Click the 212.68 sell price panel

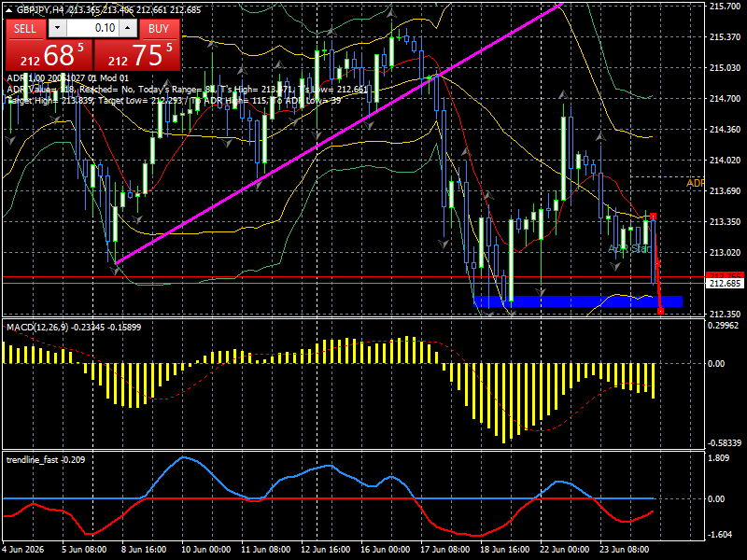[x=49, y=55]
